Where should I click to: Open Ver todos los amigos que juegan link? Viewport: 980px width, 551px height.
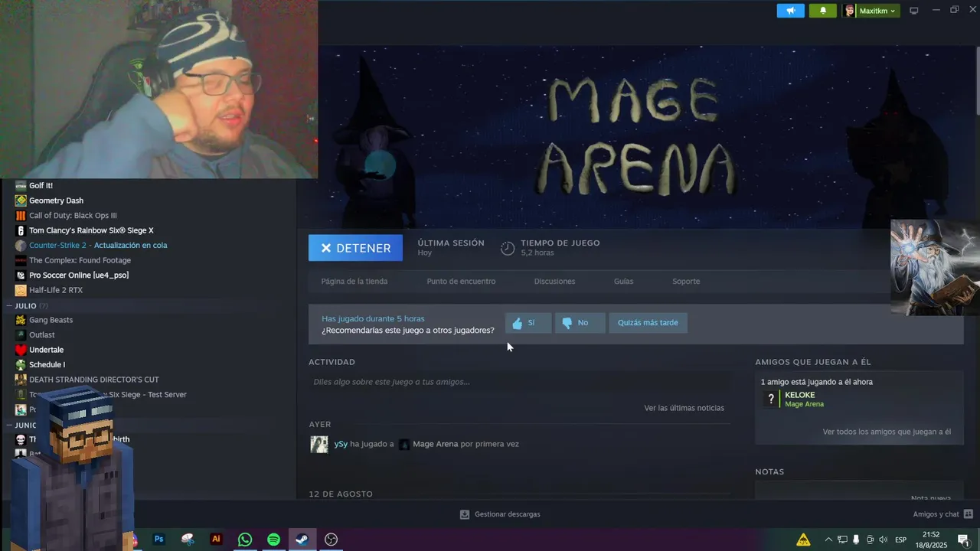click(x=887, y=432)
